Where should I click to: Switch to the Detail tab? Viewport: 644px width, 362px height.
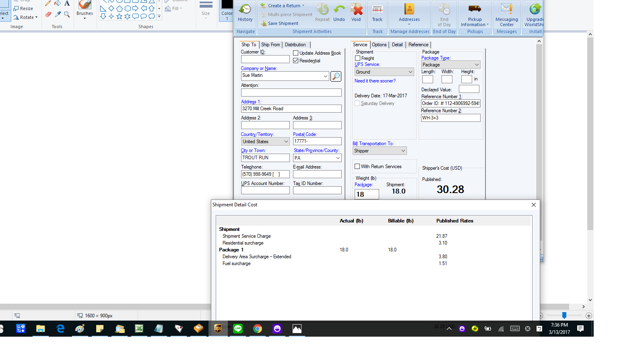(397, 45)
